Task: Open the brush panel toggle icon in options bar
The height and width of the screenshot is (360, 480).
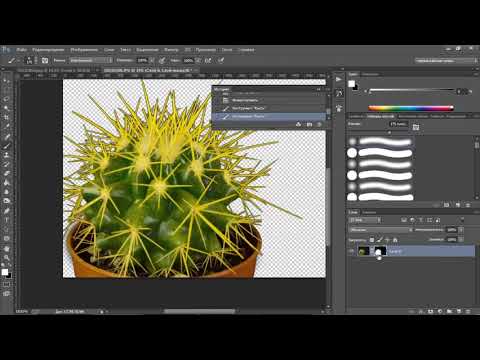Action: click(45, 60)
